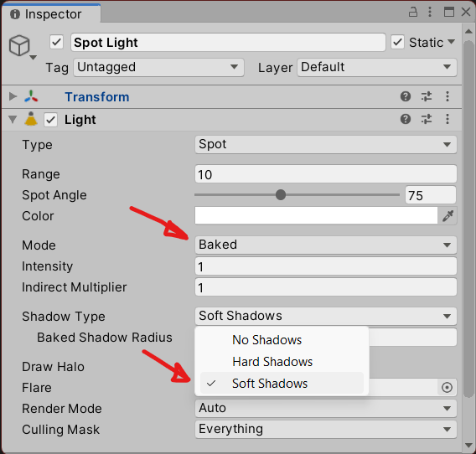The height and width of the screenshot is (454, 476).
Task: Click the scrollbar up arrow
Action: click(x=468, y=31)
